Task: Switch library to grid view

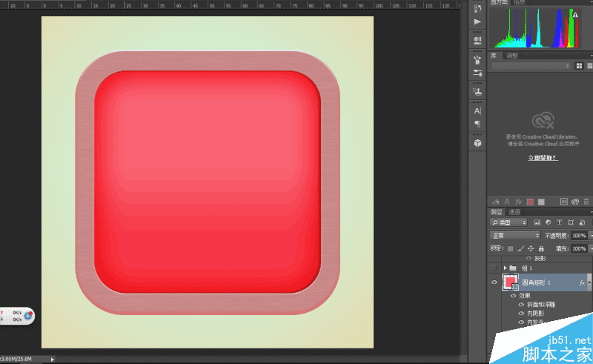Action: (x=579, y=66)
